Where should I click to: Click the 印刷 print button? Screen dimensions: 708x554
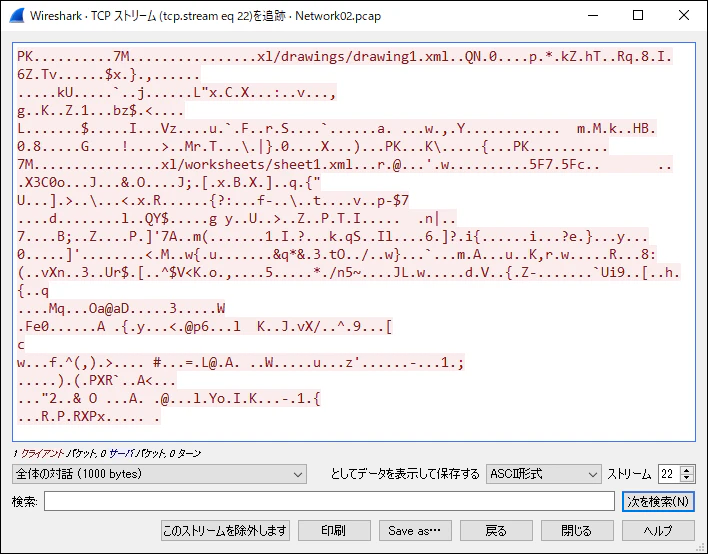point(334,531)
